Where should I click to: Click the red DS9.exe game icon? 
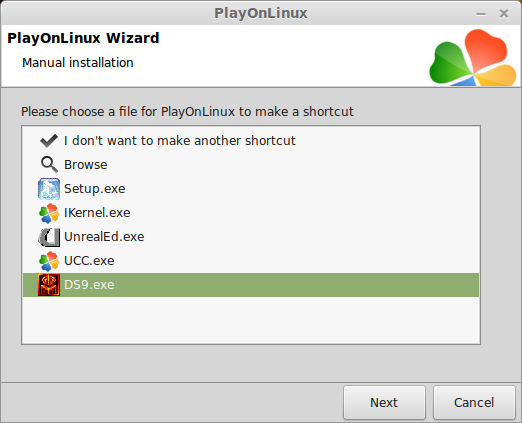click(49, 285)
